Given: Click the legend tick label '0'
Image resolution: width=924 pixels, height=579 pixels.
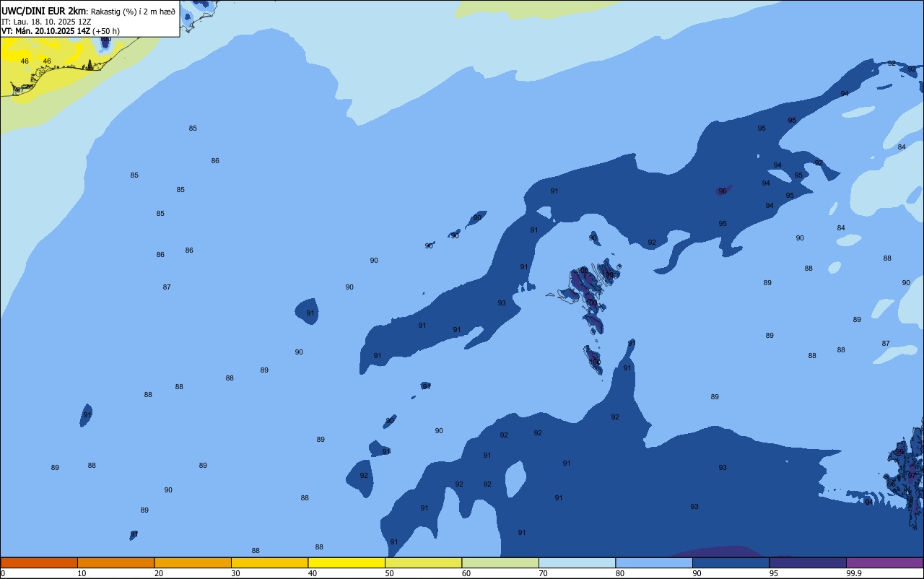Looking at the screenshot, I should [x=3, y=573].
